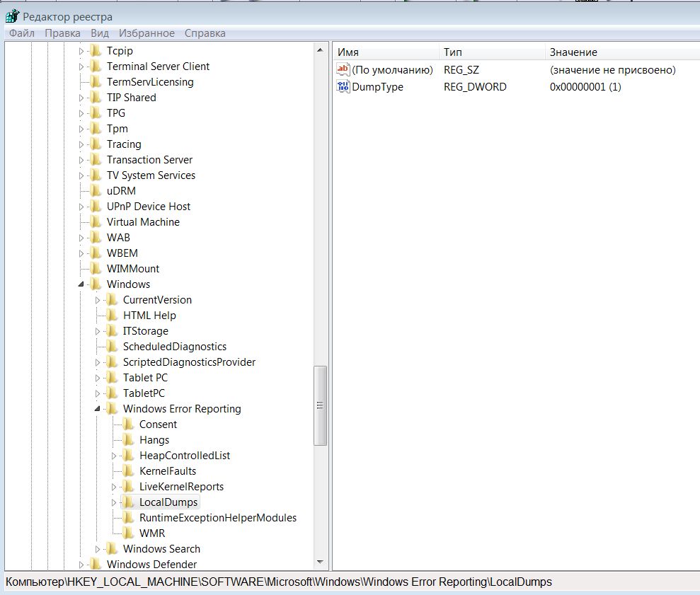Expand the WBEM key

(x=81, y=253)
